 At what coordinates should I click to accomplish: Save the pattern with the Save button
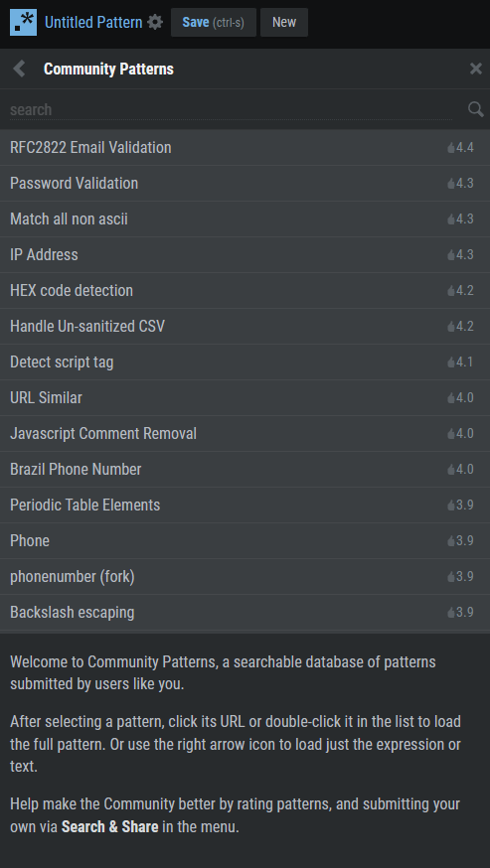click(x=214, y=22)
